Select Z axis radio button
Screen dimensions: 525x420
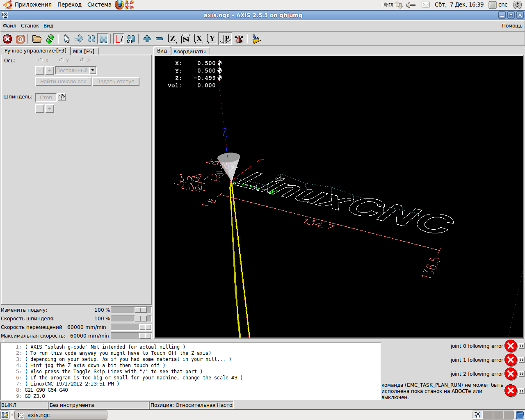pos(82,60)
